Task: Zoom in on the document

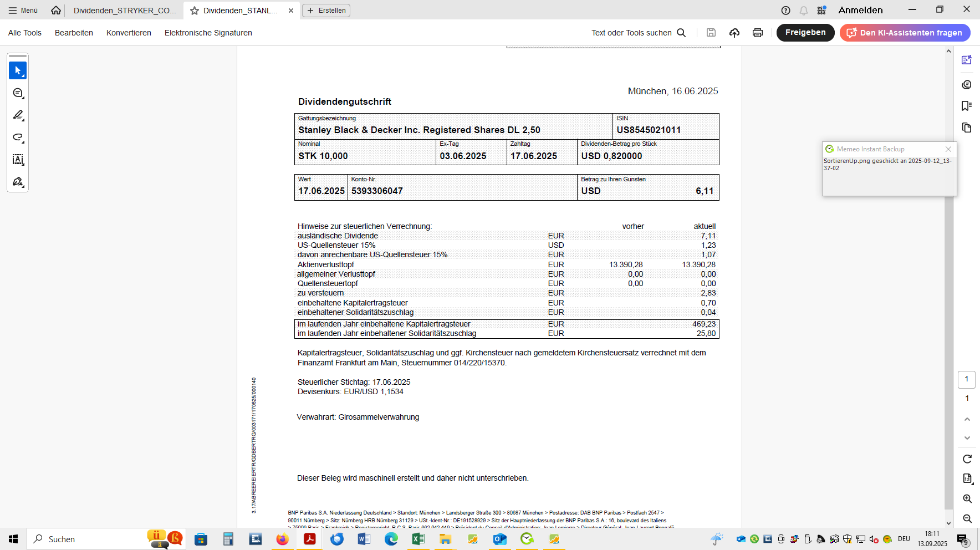Action: pos(967,499)
